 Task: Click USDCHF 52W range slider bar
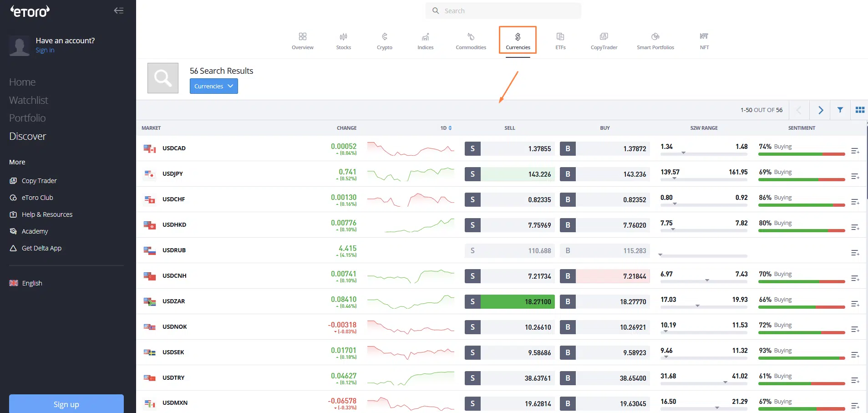(x=704, y=205)
